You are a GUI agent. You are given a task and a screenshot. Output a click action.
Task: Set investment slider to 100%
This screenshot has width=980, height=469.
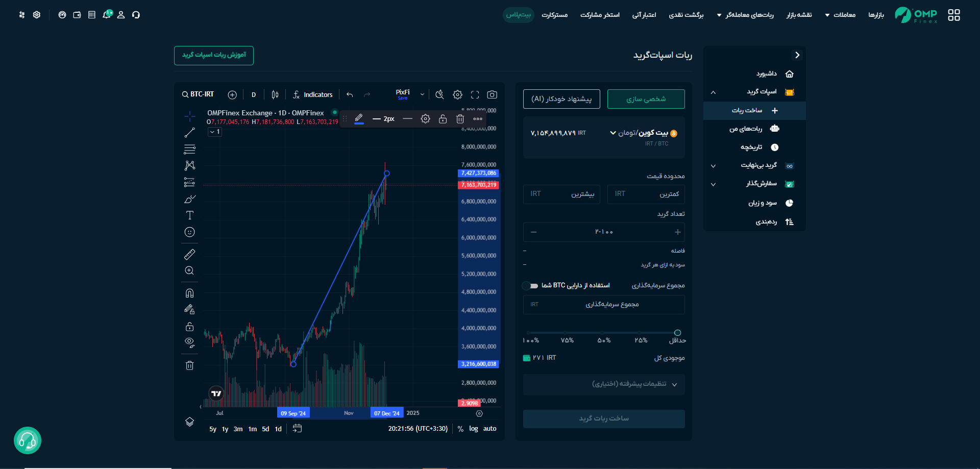(529, 333)
